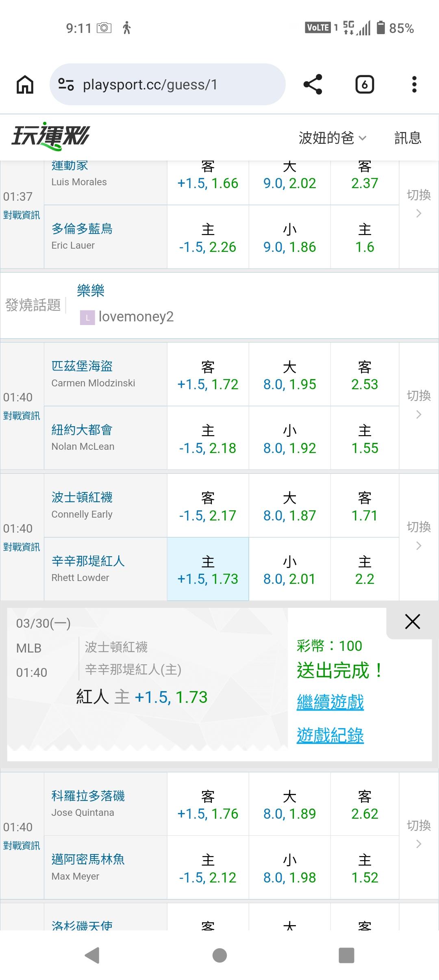Open the 訊息 messages menu

pyautogui.click(x=408, y=138)
